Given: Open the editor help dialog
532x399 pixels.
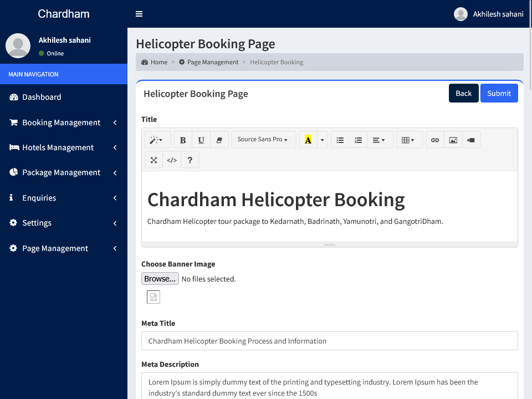Looking at the screenshot, I should coord(190,160).
